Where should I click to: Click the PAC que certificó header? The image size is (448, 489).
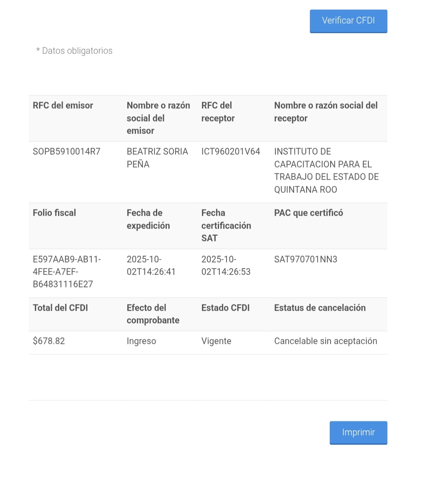point(309,213)
